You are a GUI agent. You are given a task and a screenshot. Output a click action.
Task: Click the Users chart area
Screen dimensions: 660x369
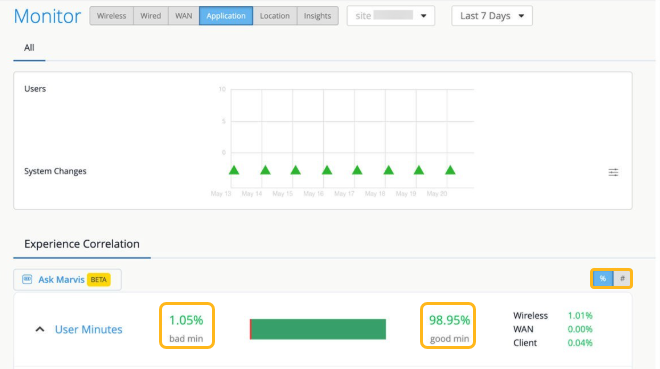(x=352, y=121)
